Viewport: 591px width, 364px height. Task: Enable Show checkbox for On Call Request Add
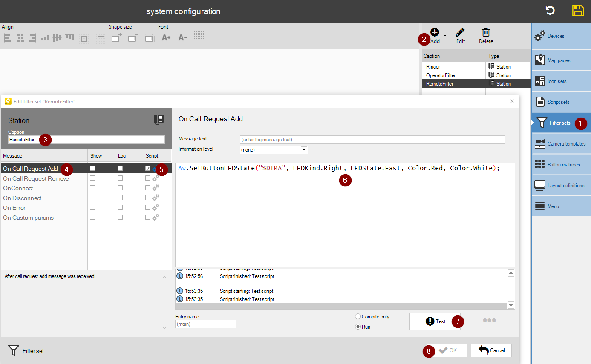click(92, 169)
